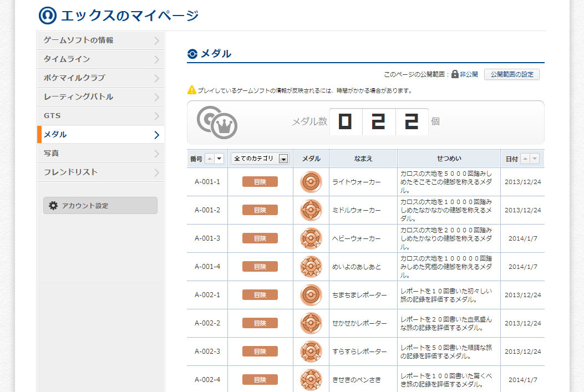Click the きせきのペンさき medal icon
The width and height of the screenshot is (584, 392).
coord(311,380)
